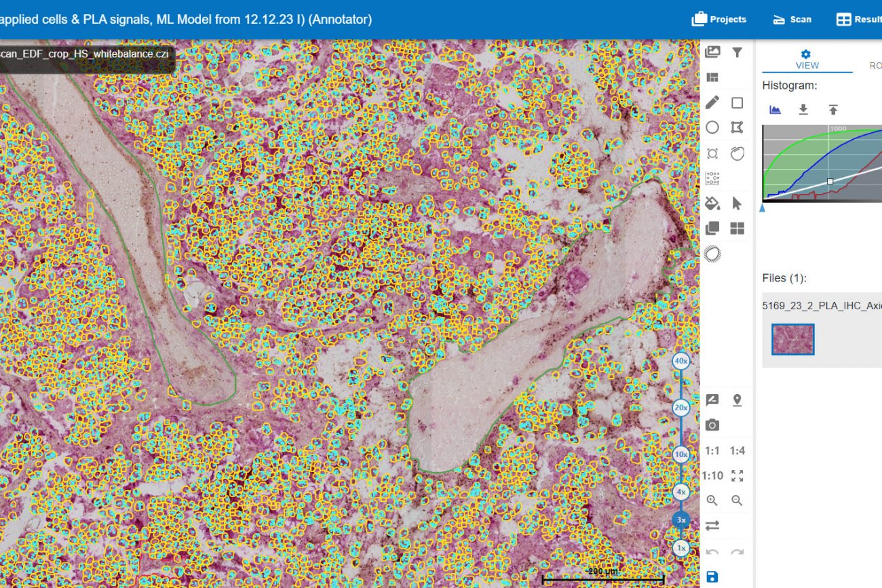Select the arrow pointer tool
Viewport: 882px width, 588px height.
click(x=737, y=203)
